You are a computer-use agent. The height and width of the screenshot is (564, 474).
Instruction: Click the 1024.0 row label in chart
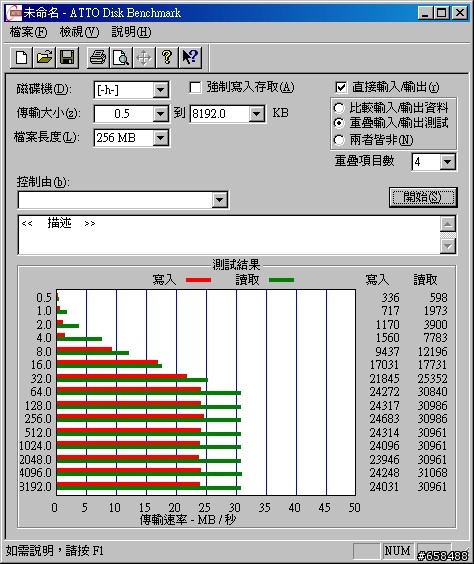point(35,446)
